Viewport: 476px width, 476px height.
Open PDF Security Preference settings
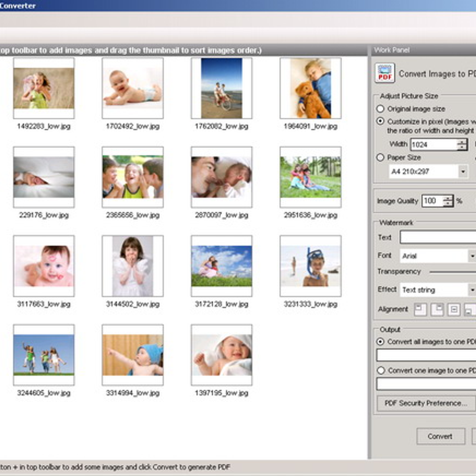426,403
